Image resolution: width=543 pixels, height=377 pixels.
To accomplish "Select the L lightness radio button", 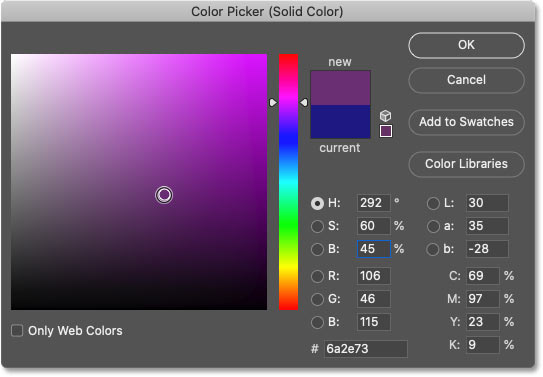I will (x=433, y=203).
